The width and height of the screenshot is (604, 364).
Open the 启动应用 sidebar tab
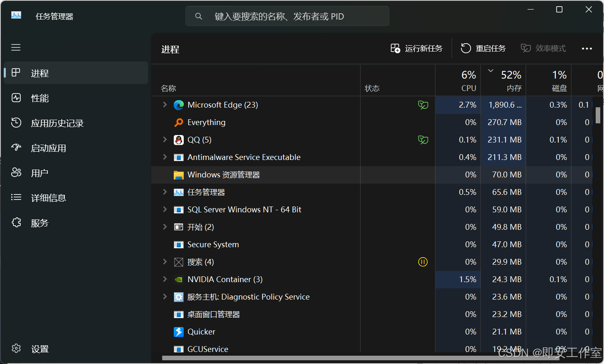(76, 148)
